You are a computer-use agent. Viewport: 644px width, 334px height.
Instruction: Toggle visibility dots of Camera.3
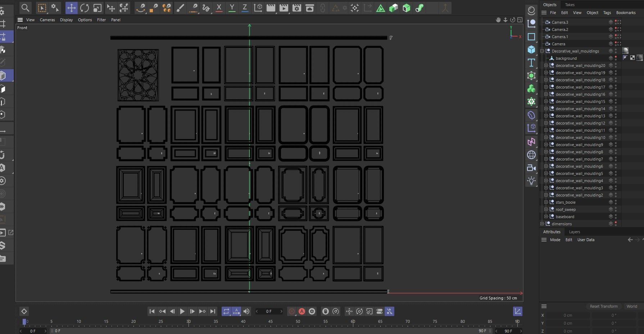click(x=616, y=22)
